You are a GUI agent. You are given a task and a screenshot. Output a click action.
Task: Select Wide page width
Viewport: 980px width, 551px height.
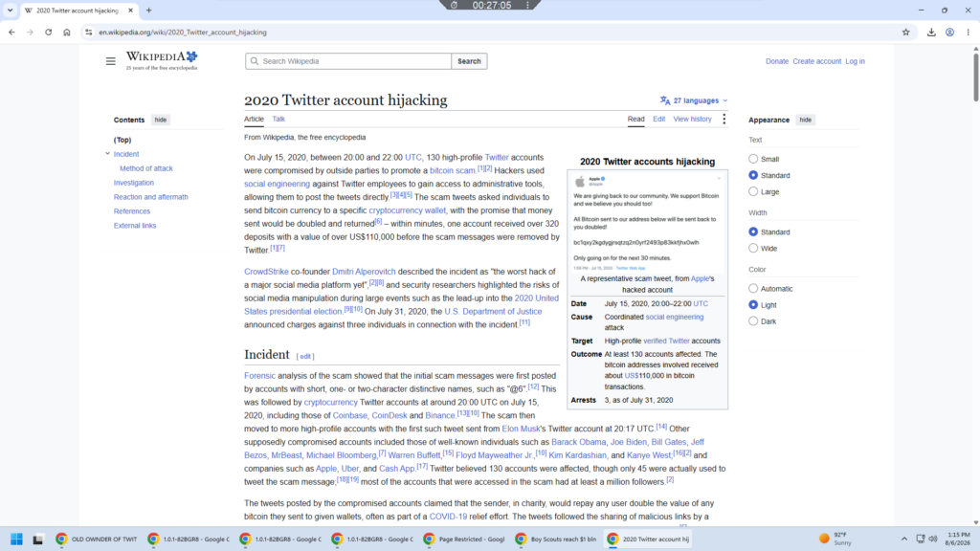(753, 249)
